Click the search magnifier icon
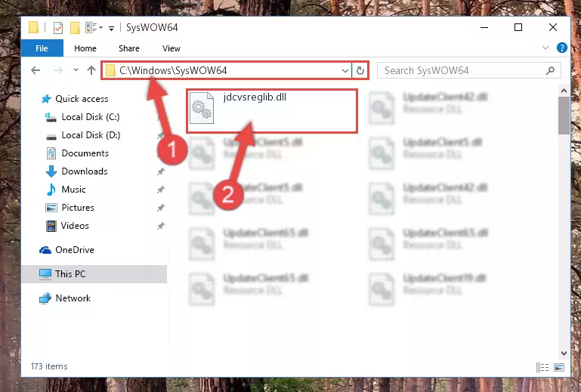This screenshot has width=581, height=392. [x=550, y=70]
